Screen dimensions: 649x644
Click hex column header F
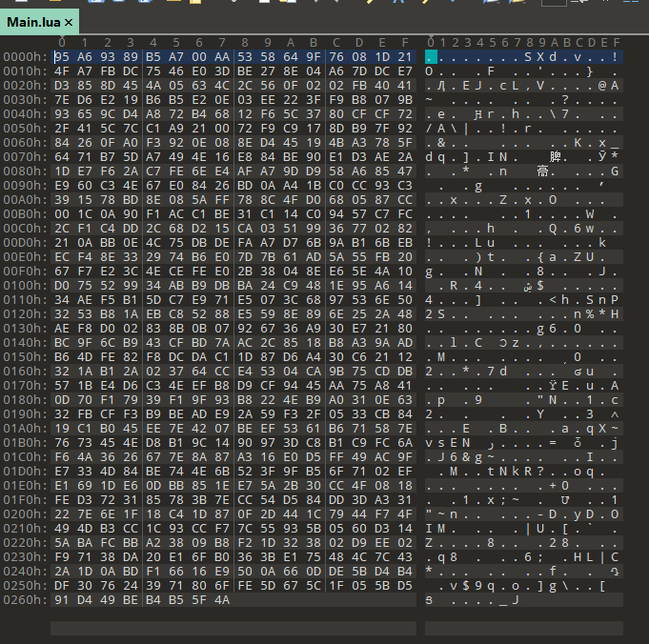tap(405, 42)
